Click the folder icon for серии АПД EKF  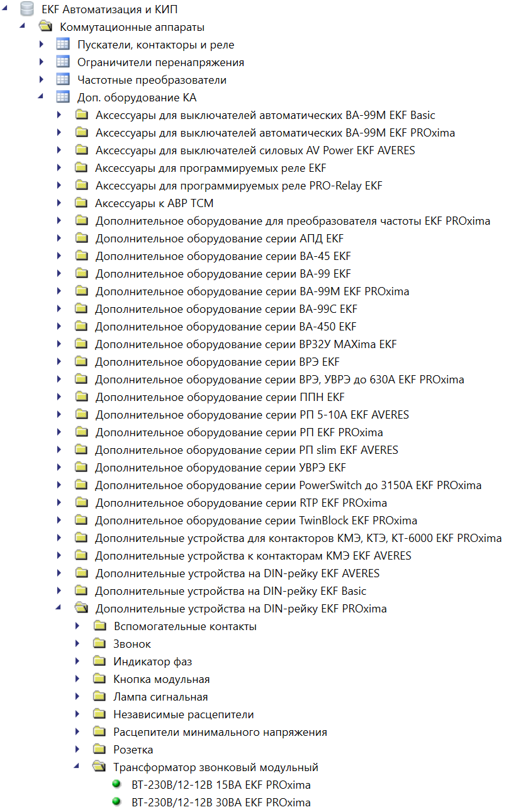(81, 239)
